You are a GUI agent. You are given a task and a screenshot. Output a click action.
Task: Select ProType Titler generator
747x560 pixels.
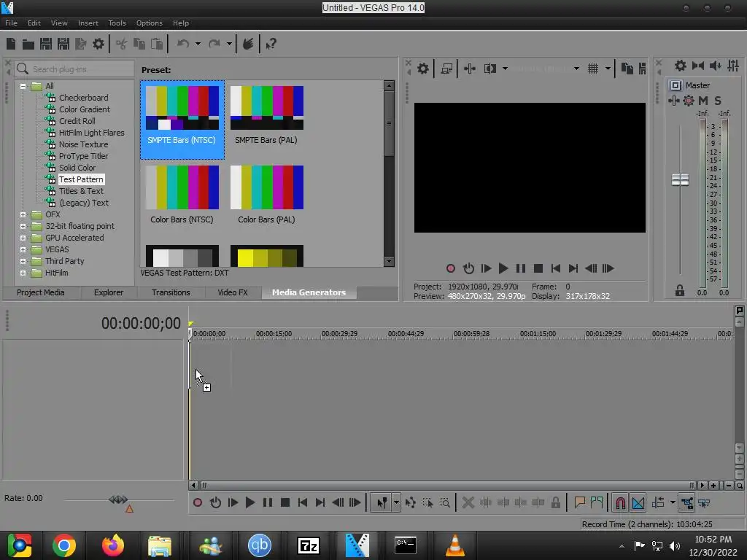pos(83,156)
